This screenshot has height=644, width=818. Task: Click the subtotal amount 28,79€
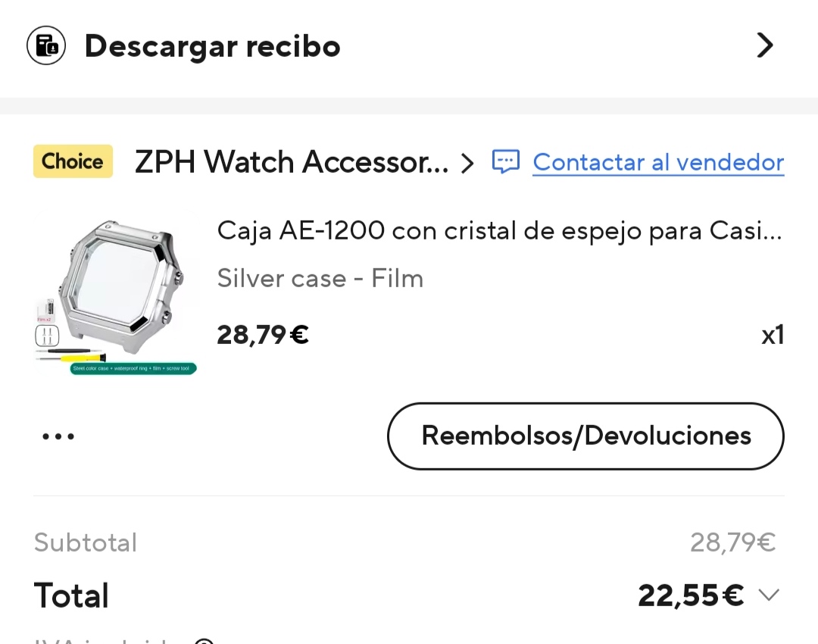tap(733, 542)
